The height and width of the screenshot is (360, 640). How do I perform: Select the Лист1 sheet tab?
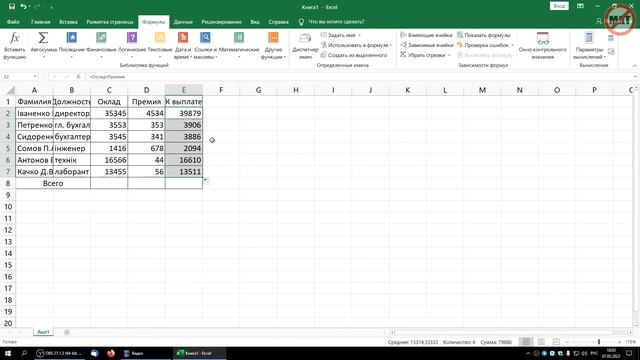(x=43, y=332)
